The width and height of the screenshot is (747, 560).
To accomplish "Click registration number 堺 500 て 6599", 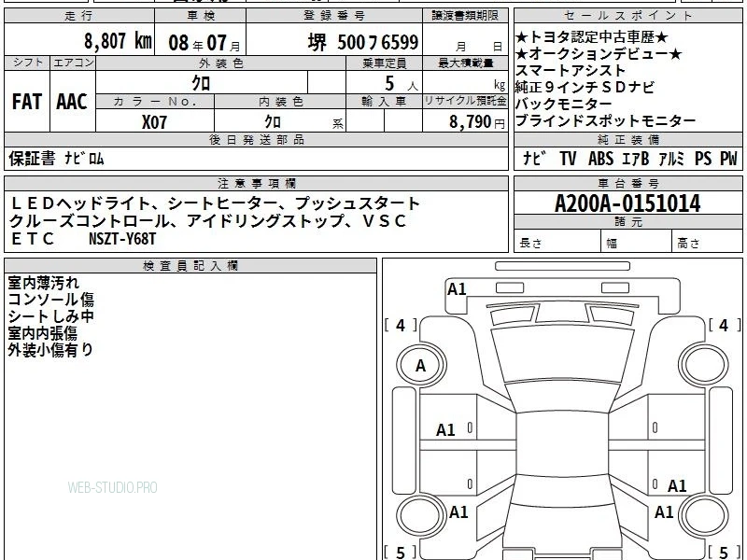I will 363,42.
